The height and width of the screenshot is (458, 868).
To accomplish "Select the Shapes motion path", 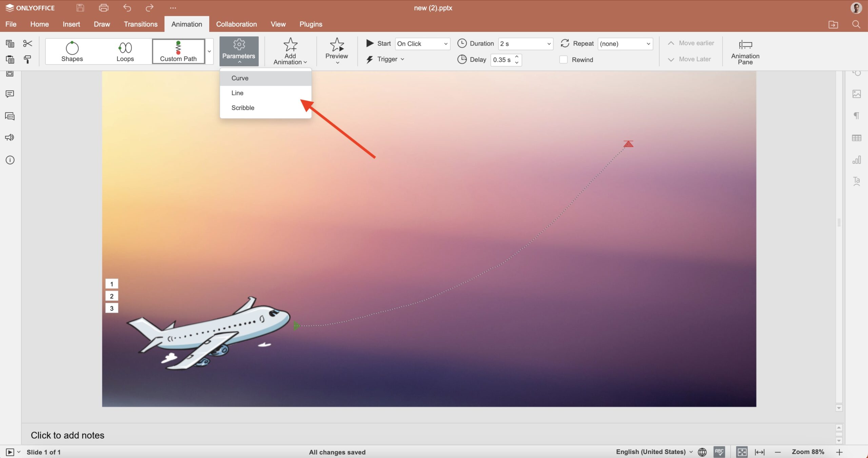I will (x=72, y=51).
